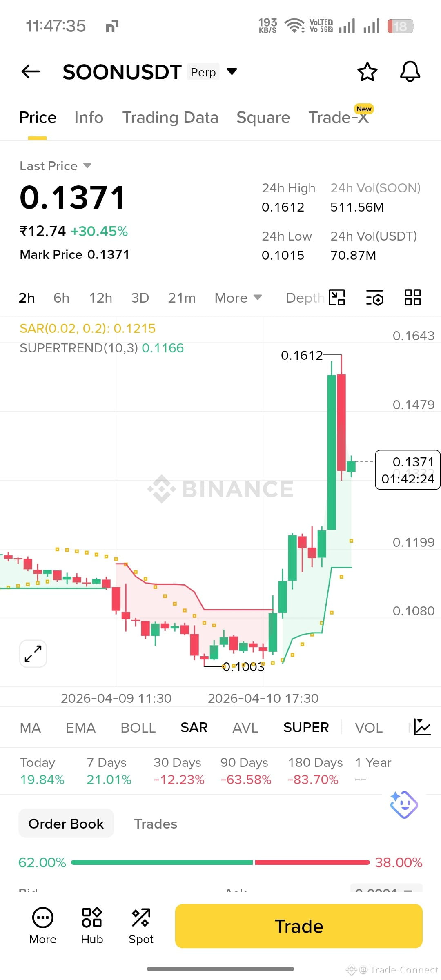Tap the Mark Price 0.1371 text
This screenshot has height=980, width=441.
tap(74, 254)
